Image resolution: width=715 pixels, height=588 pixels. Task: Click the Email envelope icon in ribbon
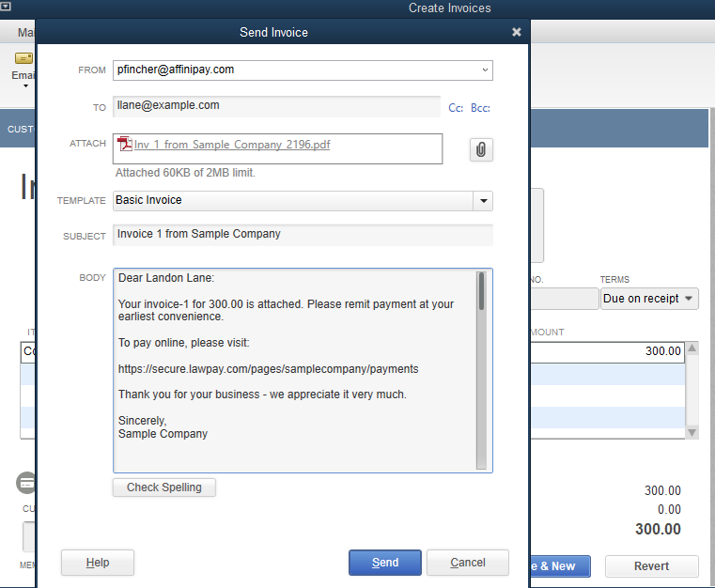23,58
